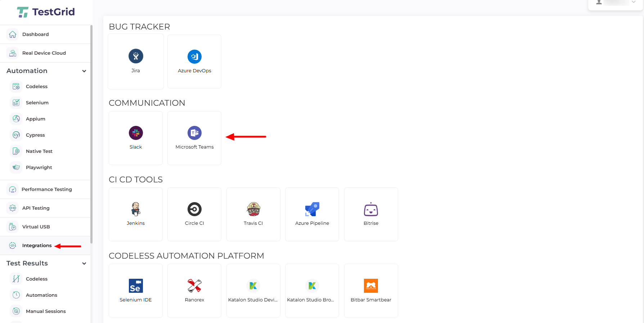Click the Bitbar Smartbear integration icon
This screenshot has height=323, width=644.
pyautogui.click(x=371, y=286)
